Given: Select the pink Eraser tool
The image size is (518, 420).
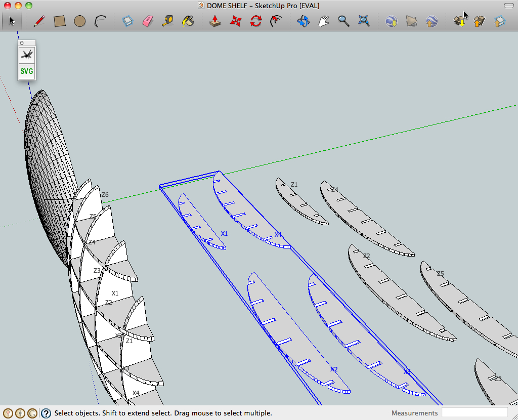Looking at the screenshot, I should tap(148, 21).
